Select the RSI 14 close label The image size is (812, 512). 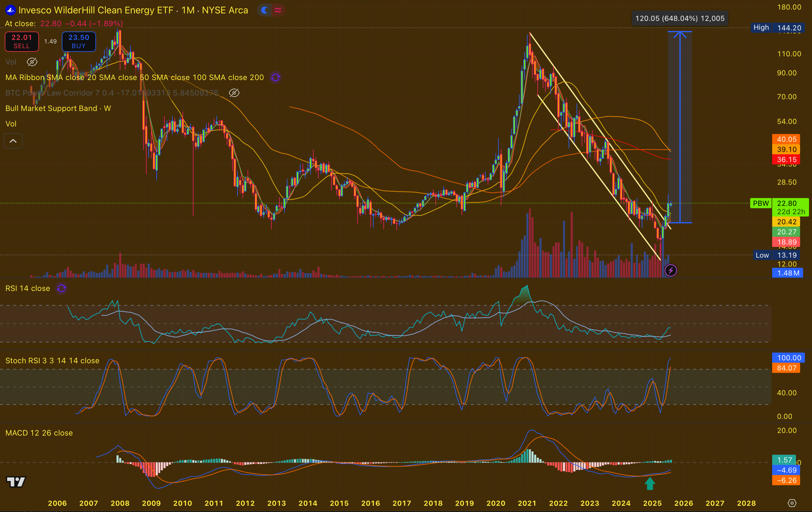click(x=28, y=288)
